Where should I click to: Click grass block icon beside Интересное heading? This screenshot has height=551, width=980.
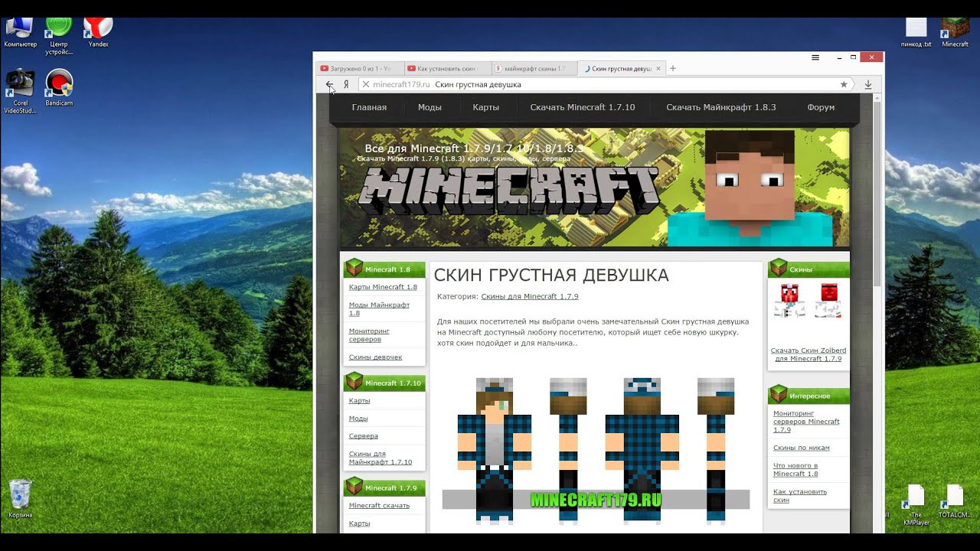click(x=779, y=394)
